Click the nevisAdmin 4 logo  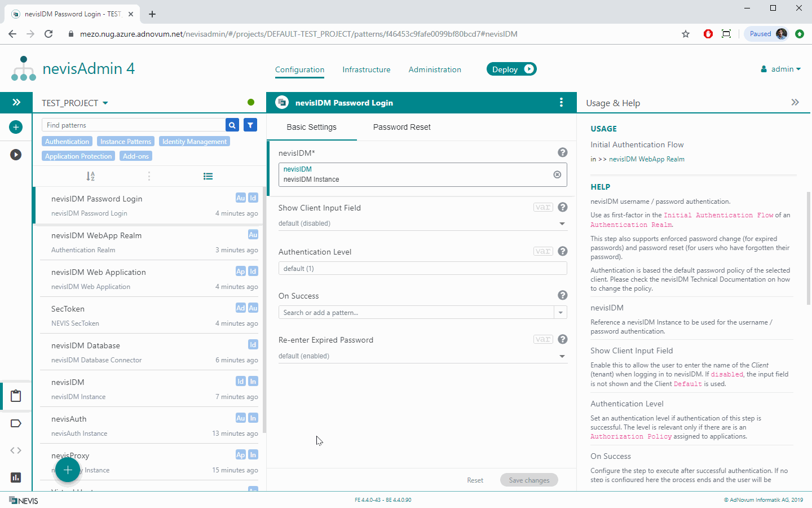tap(73, 68)
